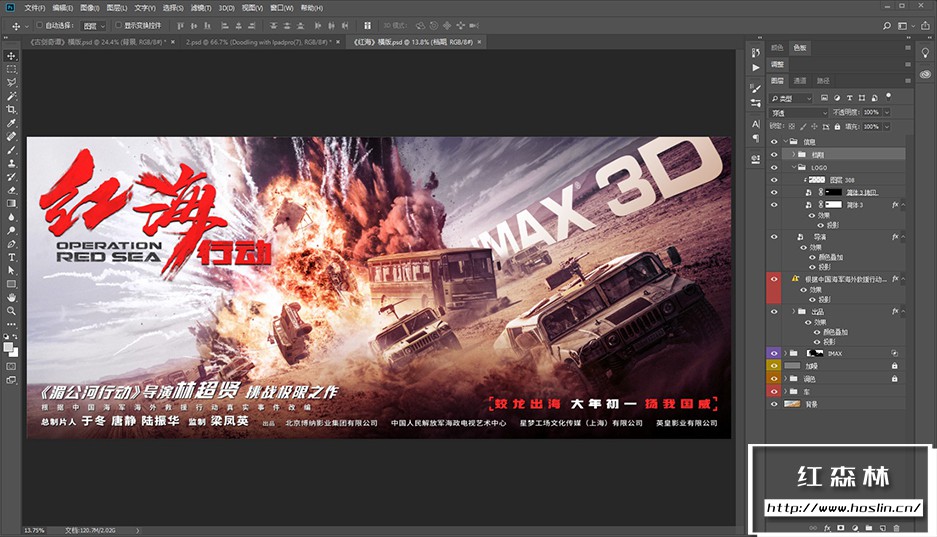This screenshot has width=937, height=537.
Task: Switch to the 颜色 color tab
Action: (x=777, y=48)
